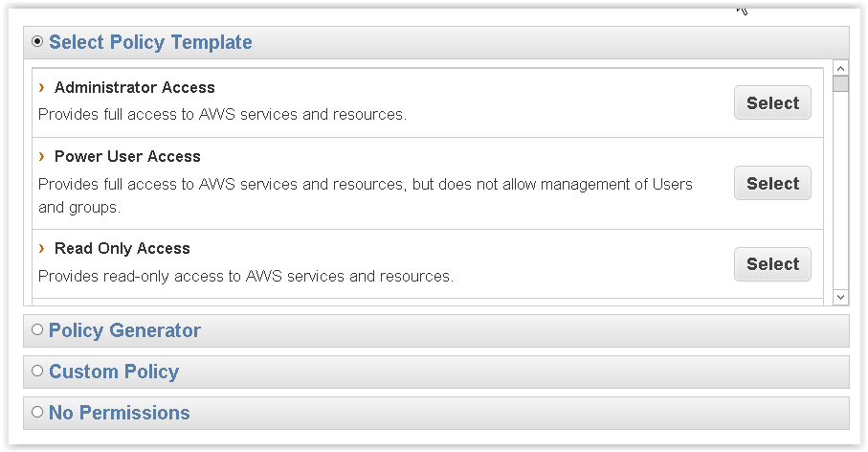Expand the chevron beside Read Only Access
The width and height of the screenshot is (868, 452).
pyautogui.click(x=42, y=248)
